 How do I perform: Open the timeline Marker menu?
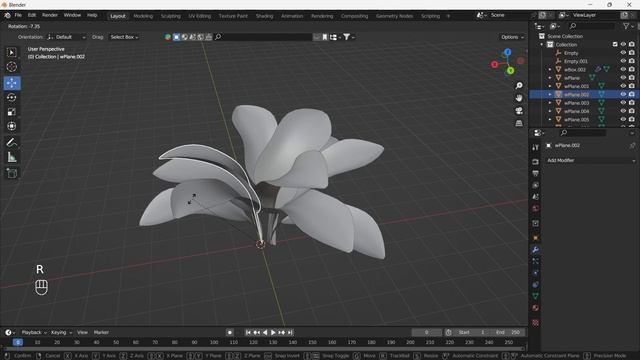point(101,332)
